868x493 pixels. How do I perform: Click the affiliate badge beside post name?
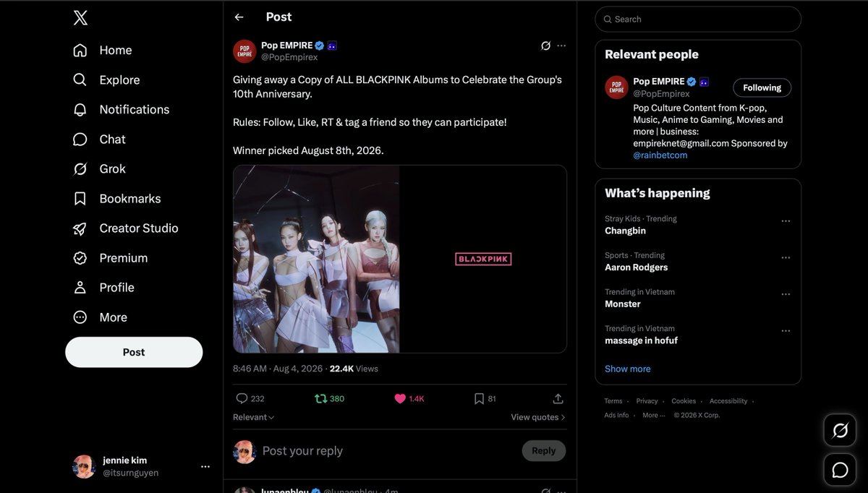point(332,46)
